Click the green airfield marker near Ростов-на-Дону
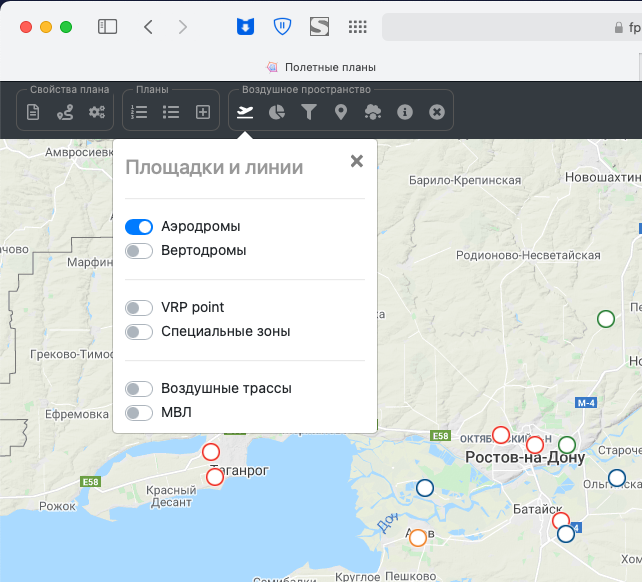The width and height of the screenshot is (642, 582). (x=567, y=444)
